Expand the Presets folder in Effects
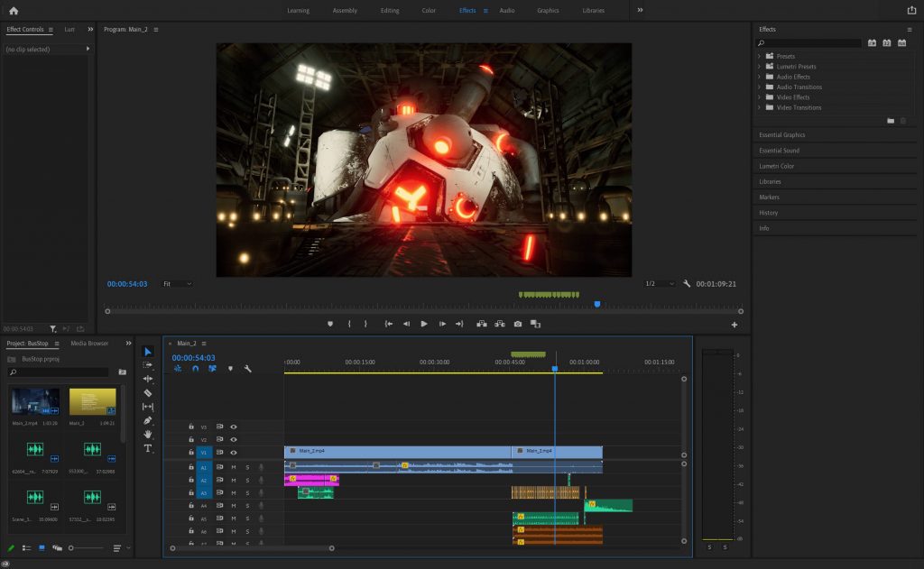 pos(760,56)
